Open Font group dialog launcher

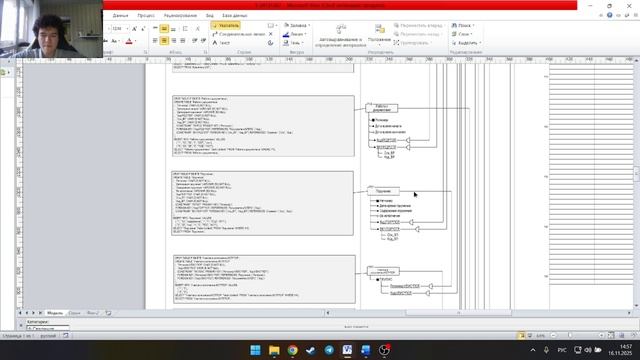click(x=146, y=52)
